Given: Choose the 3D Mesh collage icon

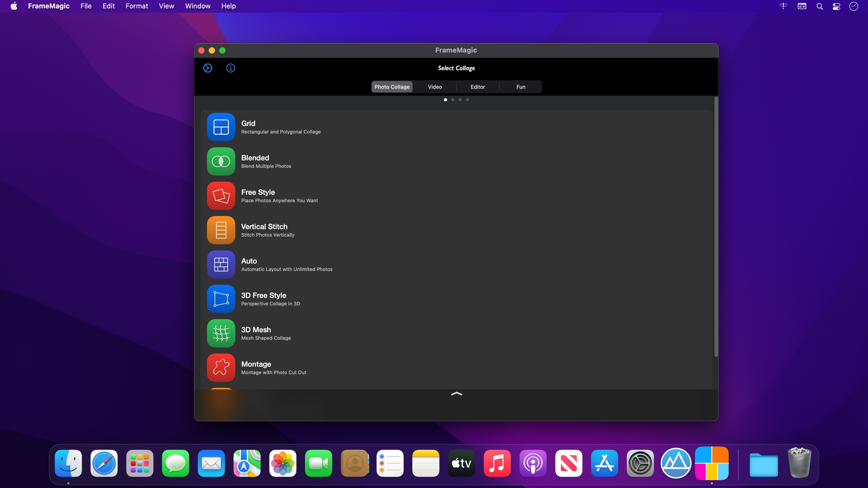Looking at the screenshot, I should point(221,333).
